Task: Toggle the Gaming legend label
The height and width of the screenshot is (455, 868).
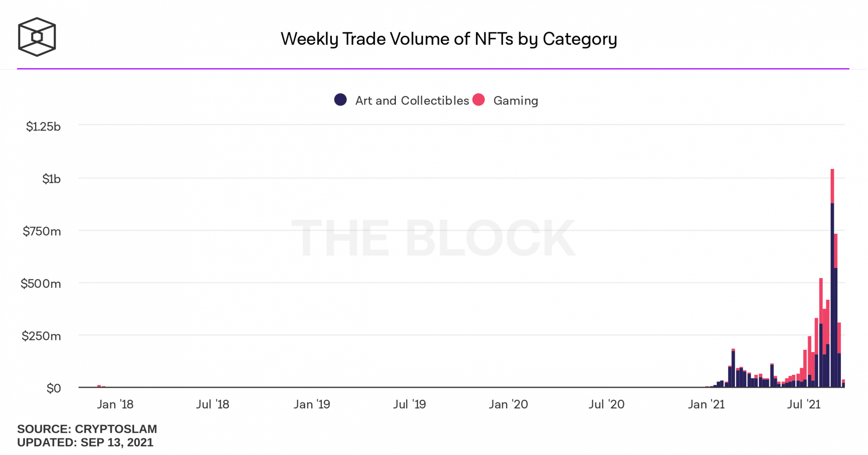Action: (x=516, y=101)
